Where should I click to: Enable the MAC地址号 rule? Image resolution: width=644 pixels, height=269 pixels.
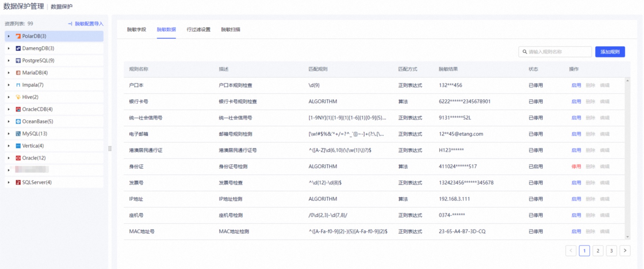[576, 231]
